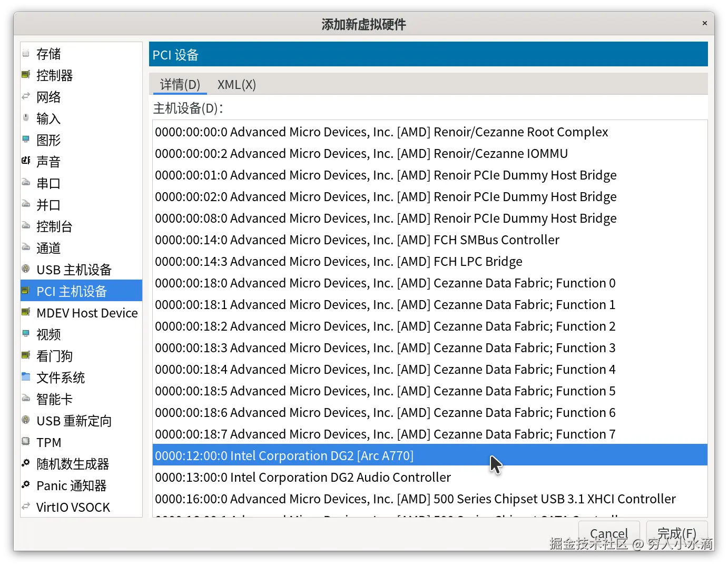The image size is (728, 566).
Task: Choose 随机数生成器 entry
Action: [x=81, y=464]
